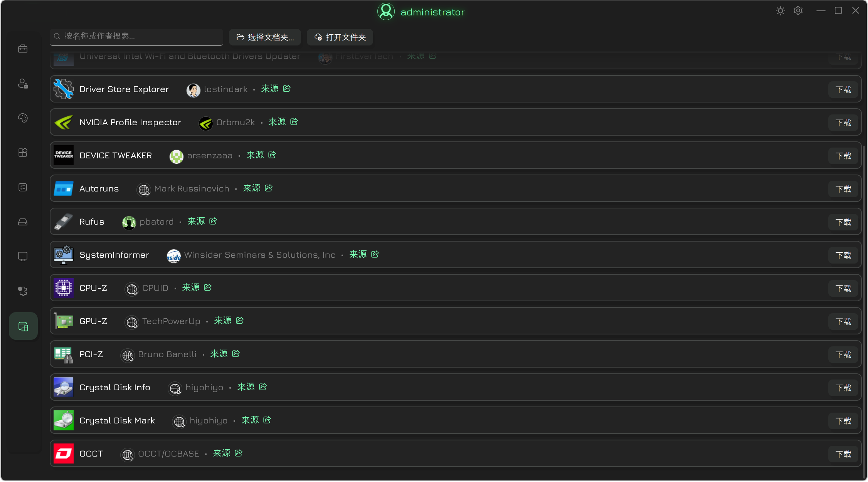Click the Driver Store Explorer app icon
868x482 pixels.
click(x=64, y=89)
